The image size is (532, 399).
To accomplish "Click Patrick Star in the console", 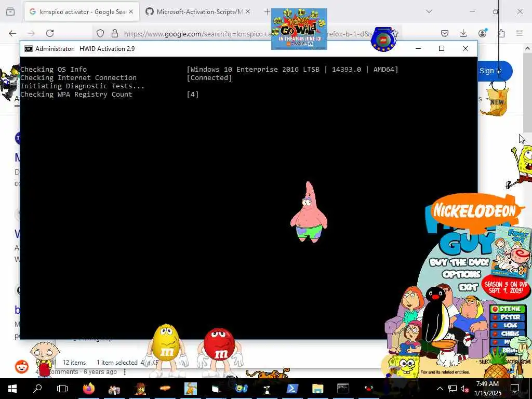I will 309,212.
